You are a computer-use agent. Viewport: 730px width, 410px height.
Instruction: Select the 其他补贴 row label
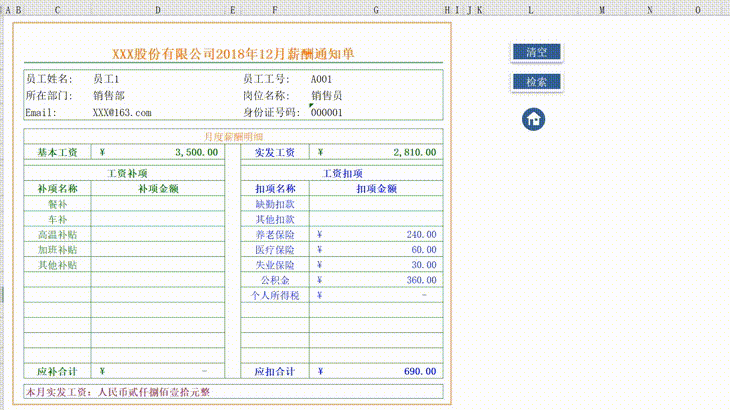(57, 265)
